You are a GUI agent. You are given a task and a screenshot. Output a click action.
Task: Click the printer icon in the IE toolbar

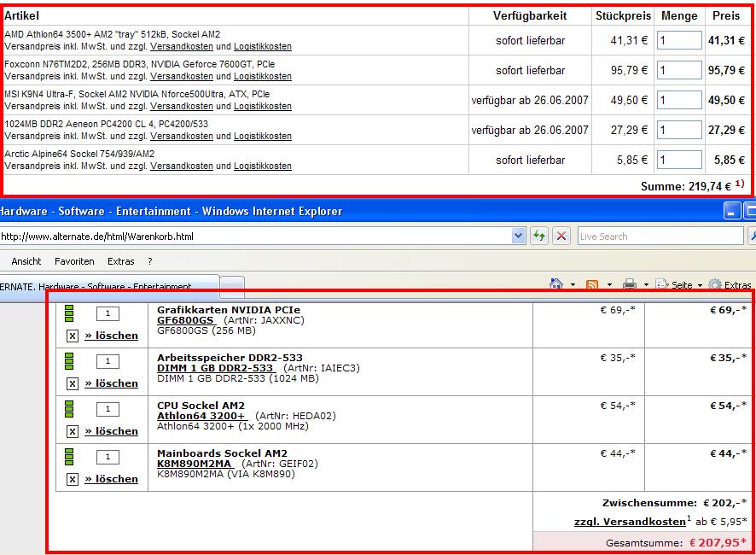click(630, 284)
